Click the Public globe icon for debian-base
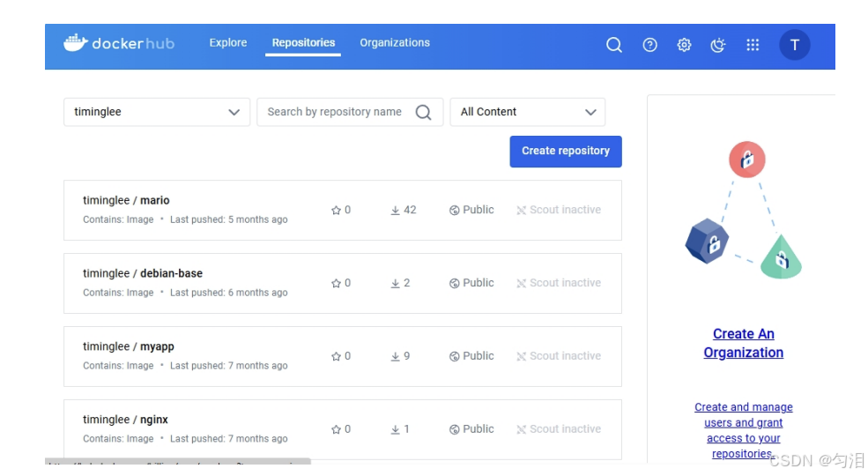 [x=455, y=283]
